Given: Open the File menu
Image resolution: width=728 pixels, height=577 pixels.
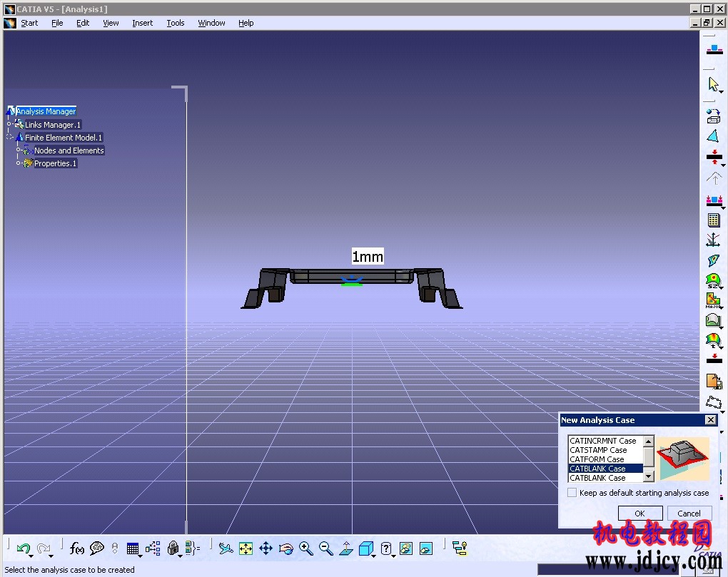Looking at the screenshot, I should [57, 23].
